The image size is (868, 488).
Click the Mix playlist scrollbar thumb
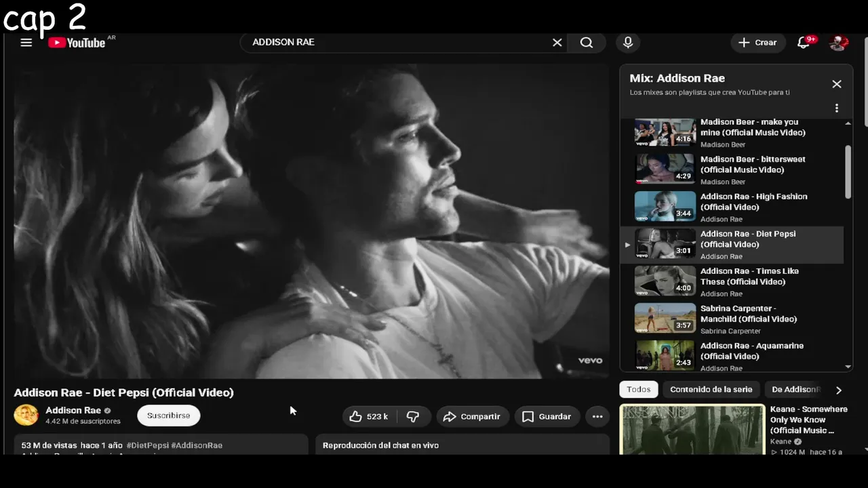(x=848, y=172)
